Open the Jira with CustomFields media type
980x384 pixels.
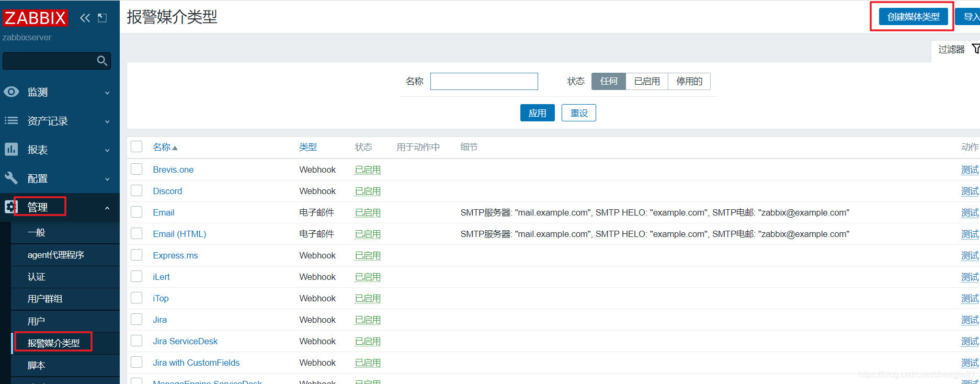[x=196, y=363]
